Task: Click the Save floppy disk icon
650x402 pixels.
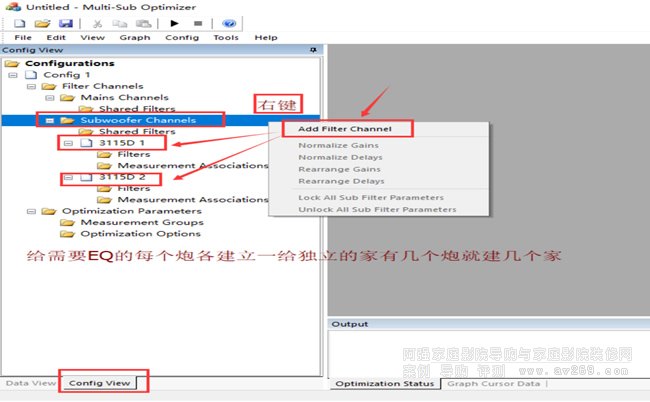Action: (x=65, y=23)
